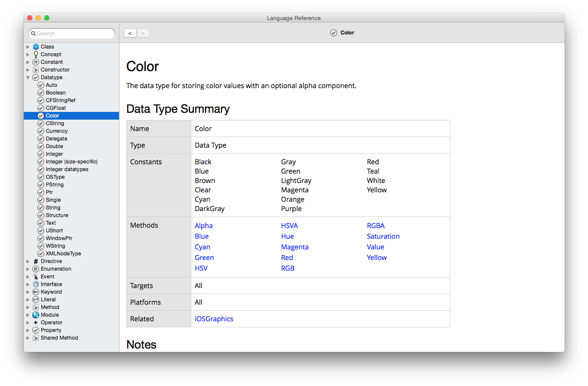Select the Currency datatype
The image size is (588, 386).
pos(57,131)
